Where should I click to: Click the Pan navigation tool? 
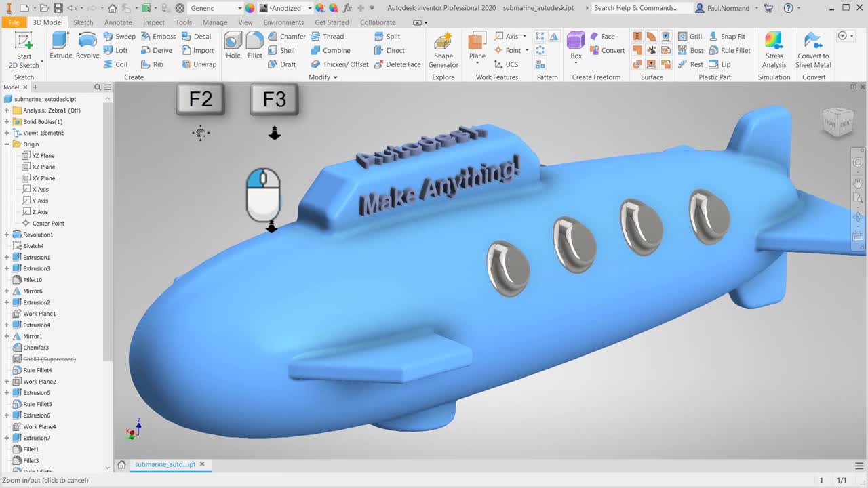[858, 182]
